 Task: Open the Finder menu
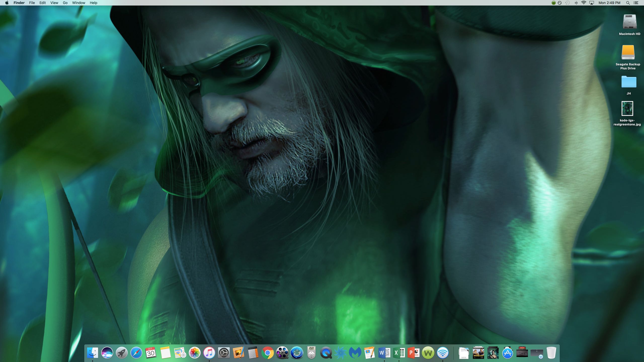tap(19, 3)
